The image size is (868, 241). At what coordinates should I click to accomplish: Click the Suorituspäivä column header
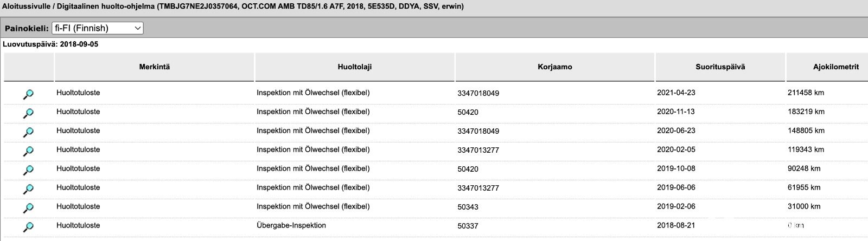tap(720, 67)
